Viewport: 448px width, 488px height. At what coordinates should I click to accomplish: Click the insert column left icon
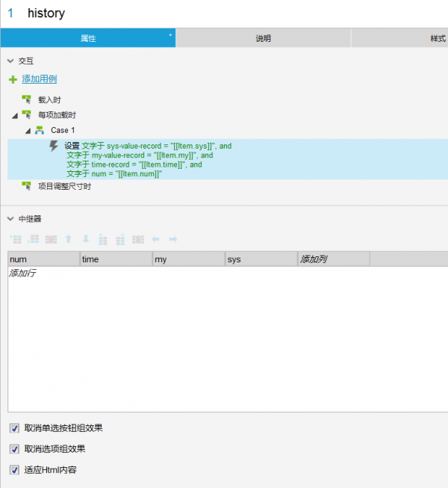coord(103,239)
